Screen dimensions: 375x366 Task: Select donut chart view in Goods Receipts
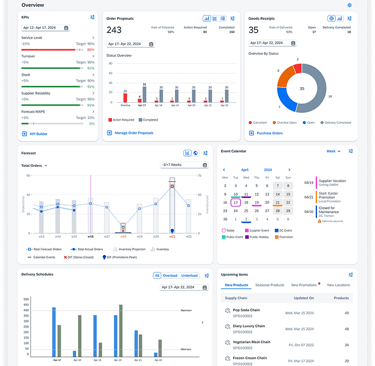pos(331,18)
